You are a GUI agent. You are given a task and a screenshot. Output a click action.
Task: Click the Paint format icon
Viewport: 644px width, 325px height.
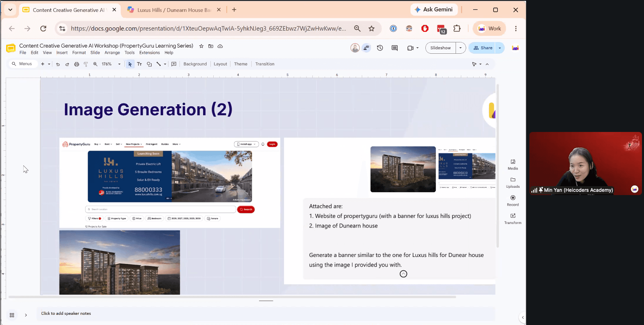(x=86, y=64)
